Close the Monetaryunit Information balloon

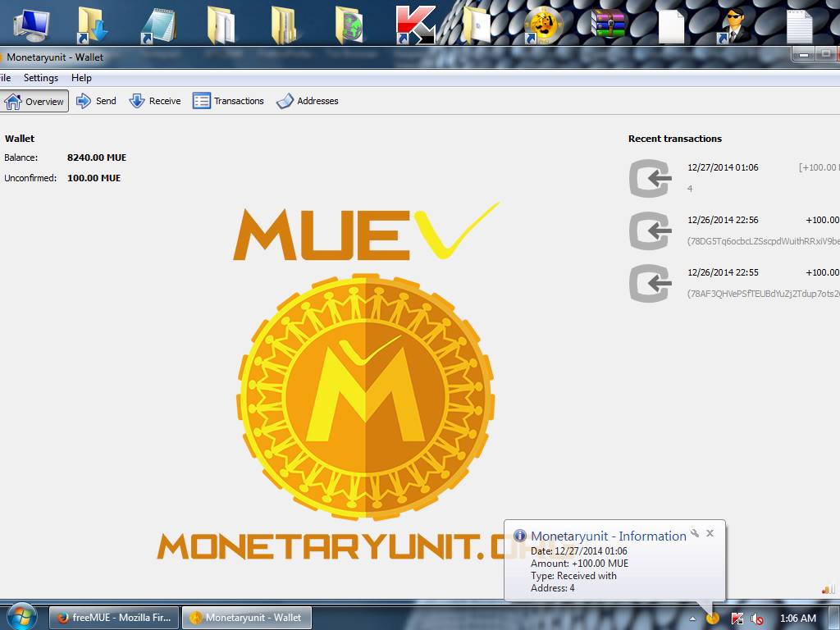(710, 533)
